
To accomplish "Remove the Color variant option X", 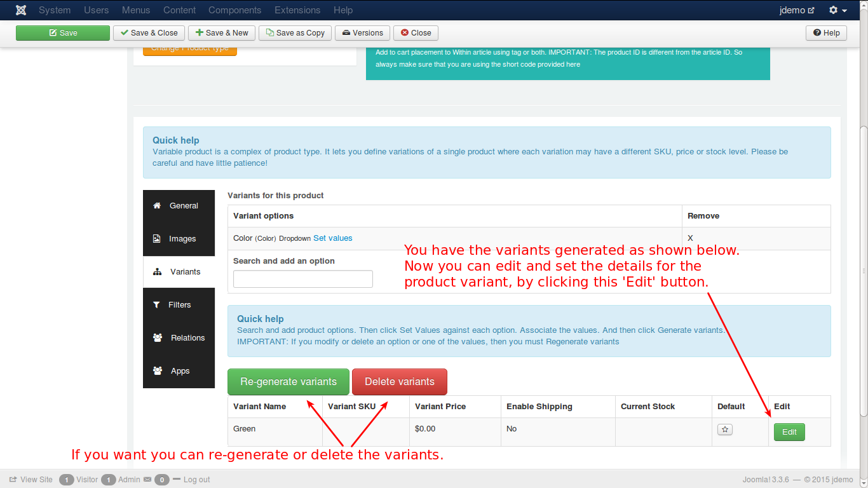I will [x=690, y=238].
